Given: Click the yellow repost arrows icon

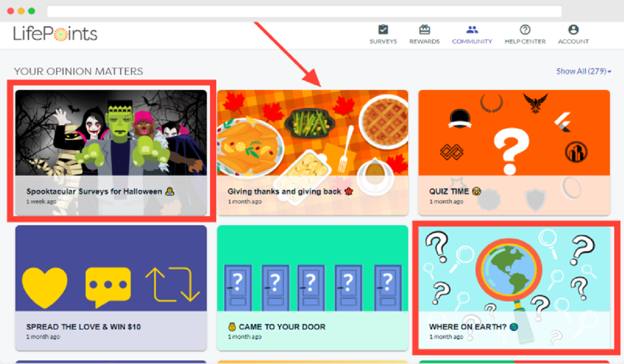Looking at the screenshot, I should pyautogui.click(x=172, y=285).
